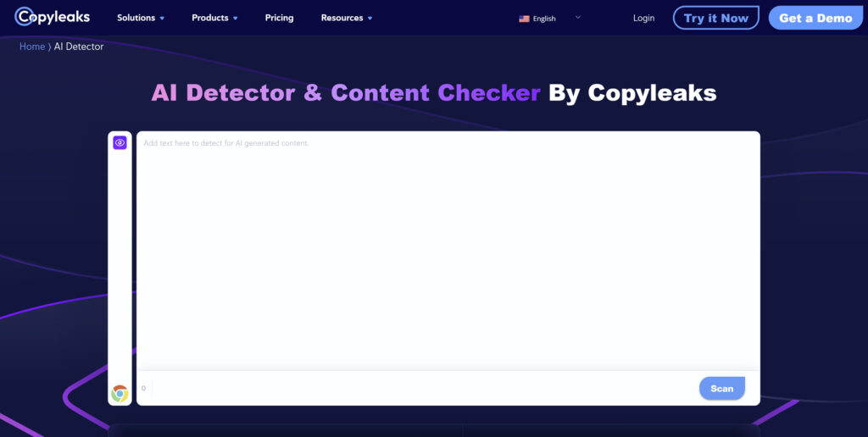Go to the Pricing page

tap(279, 18)
